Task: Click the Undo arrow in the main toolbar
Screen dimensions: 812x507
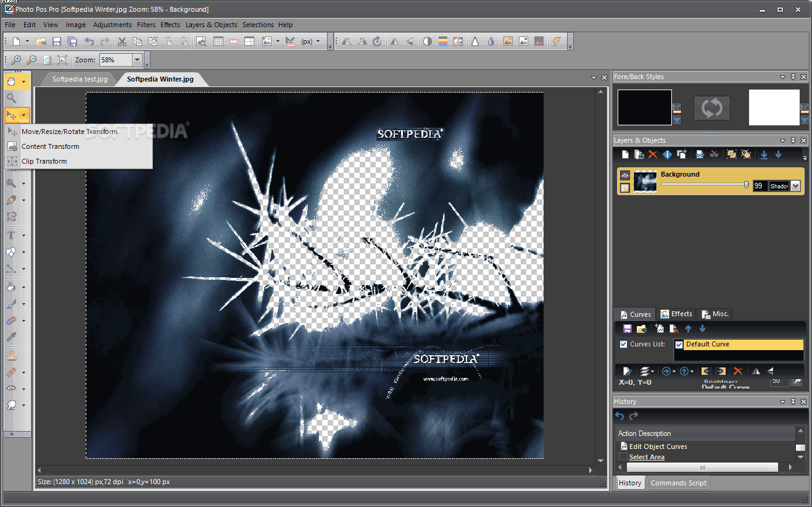Action: [x=89, y=41]
